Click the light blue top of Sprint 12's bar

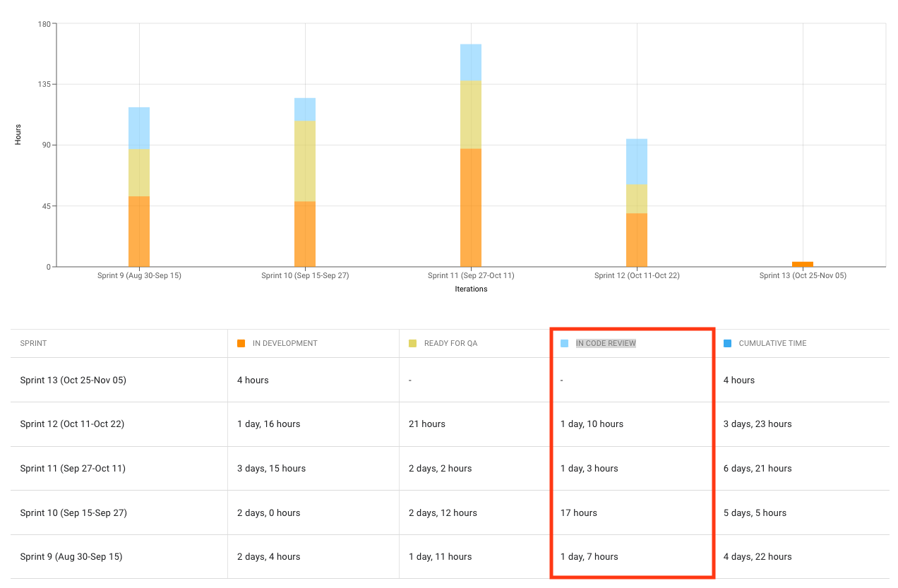(x=637, y=162)
